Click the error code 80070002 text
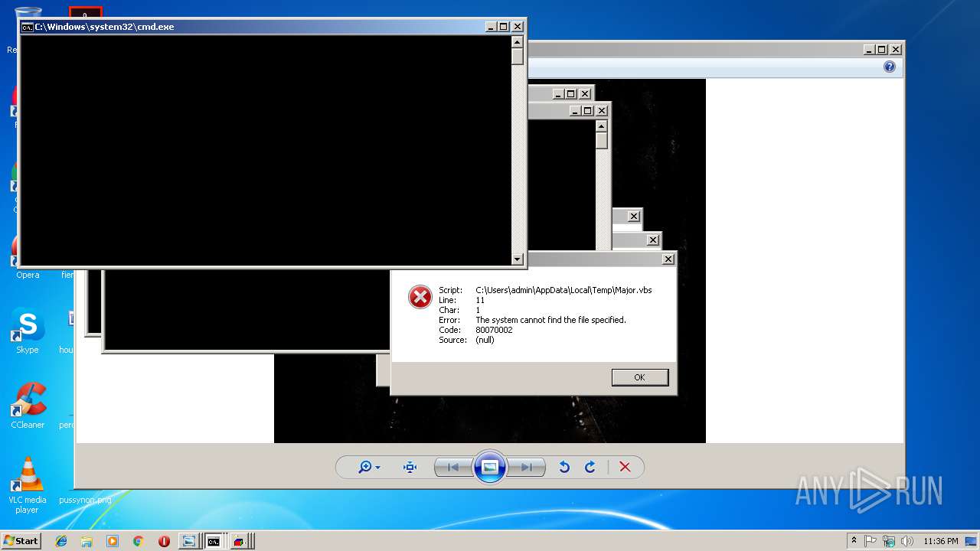 point(494,330)
